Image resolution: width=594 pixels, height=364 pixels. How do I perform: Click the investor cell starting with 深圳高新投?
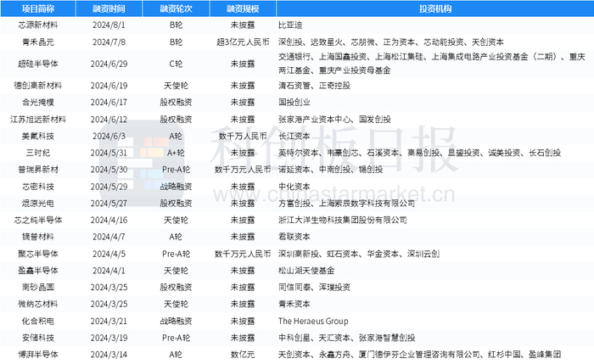point(359,254)
